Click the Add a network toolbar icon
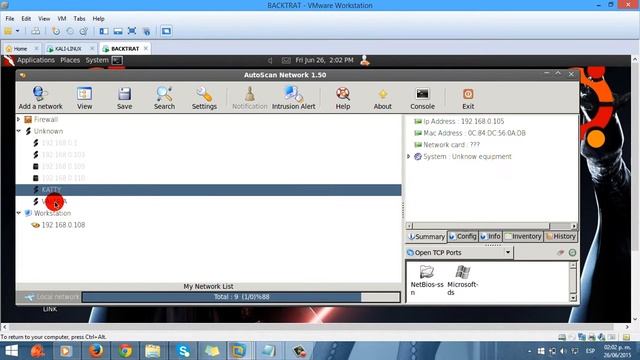640x360 pixels. 40,98
